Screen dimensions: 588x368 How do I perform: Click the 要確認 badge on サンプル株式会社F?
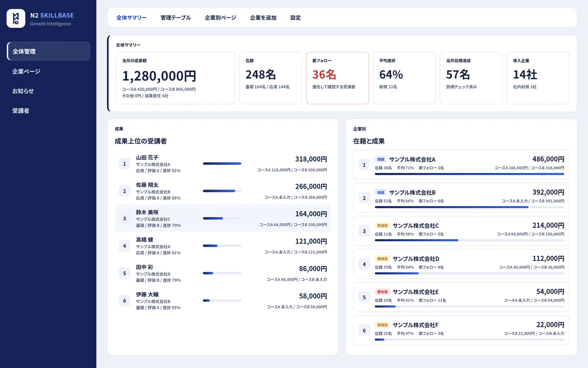(x=382, y=325)
